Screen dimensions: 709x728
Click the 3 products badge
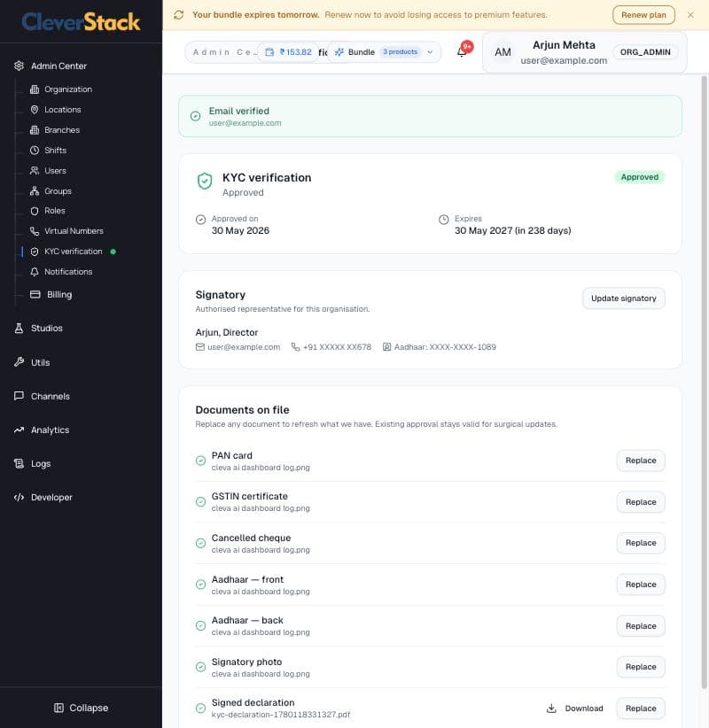[400, 52]
